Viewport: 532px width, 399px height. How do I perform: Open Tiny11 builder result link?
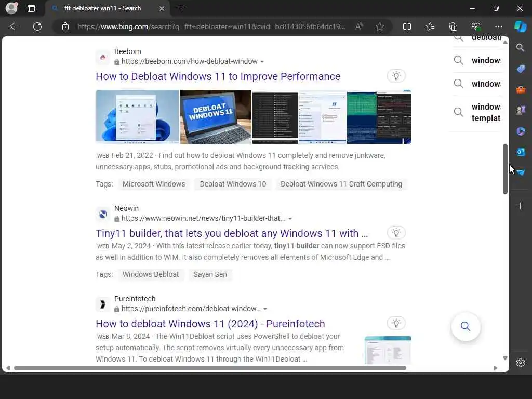tap(232, 233)
